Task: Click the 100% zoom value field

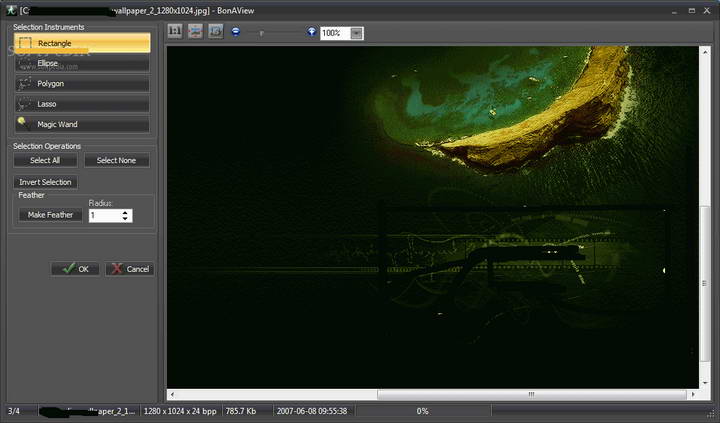Action: click(x=335, y=33)
